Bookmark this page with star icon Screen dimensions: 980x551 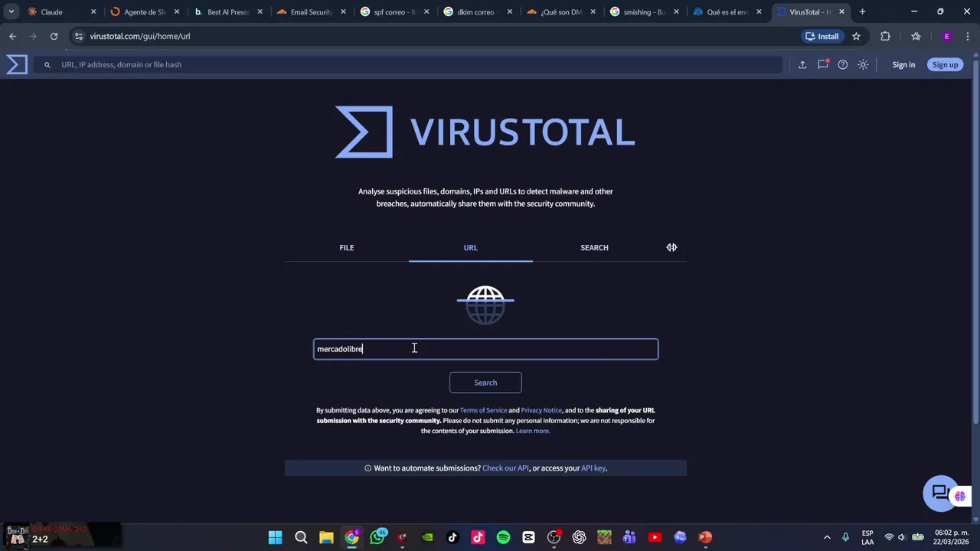[856, 36]
